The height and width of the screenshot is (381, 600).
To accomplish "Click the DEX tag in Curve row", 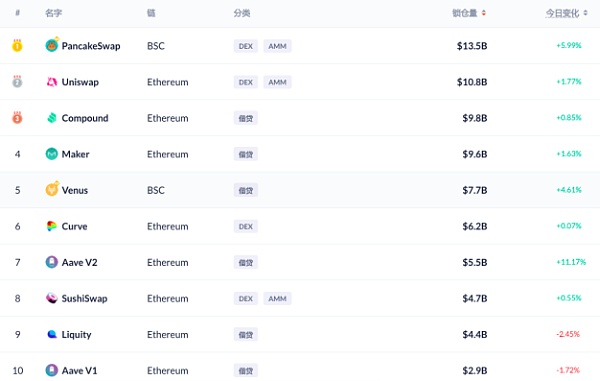I will pyautogui.click(x=246, y=226).
